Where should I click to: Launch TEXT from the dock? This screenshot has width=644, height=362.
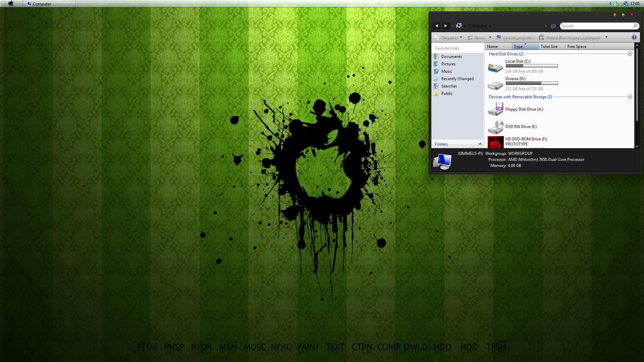coord(335,347)
